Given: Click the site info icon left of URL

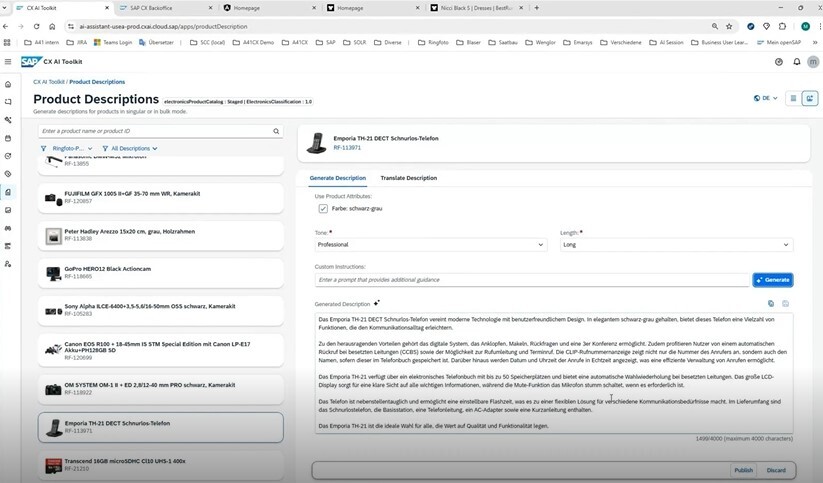Looking at the screenshot, I should [70, 26].
